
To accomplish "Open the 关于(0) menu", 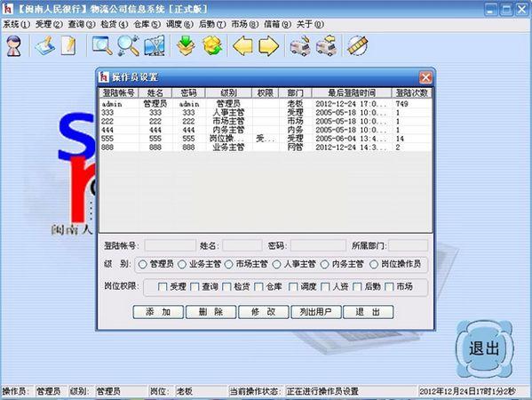I will pyautogui.click(x=310, y=24).
